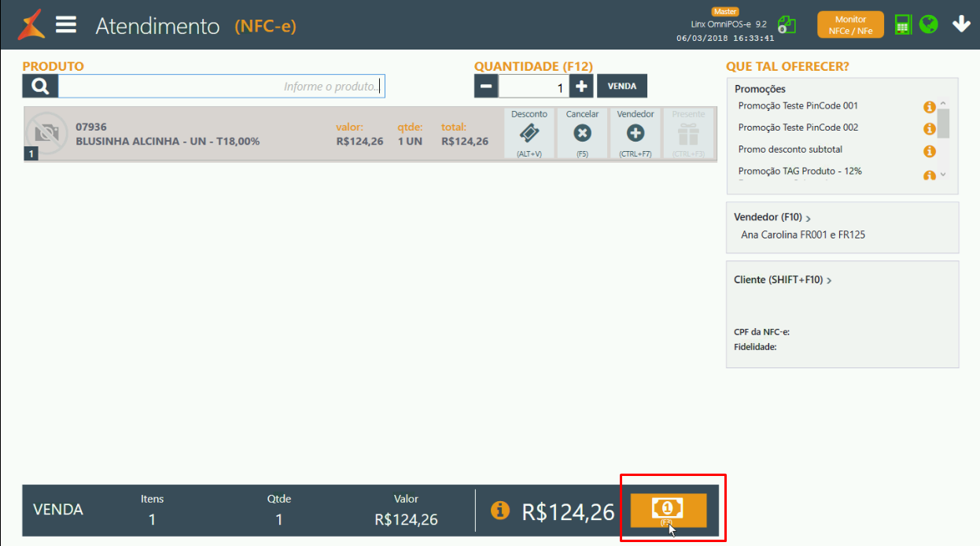Apply Desconto to the item
Viewport: 980px width, 546px height.
pyautogui.click(x=529, y=134)
